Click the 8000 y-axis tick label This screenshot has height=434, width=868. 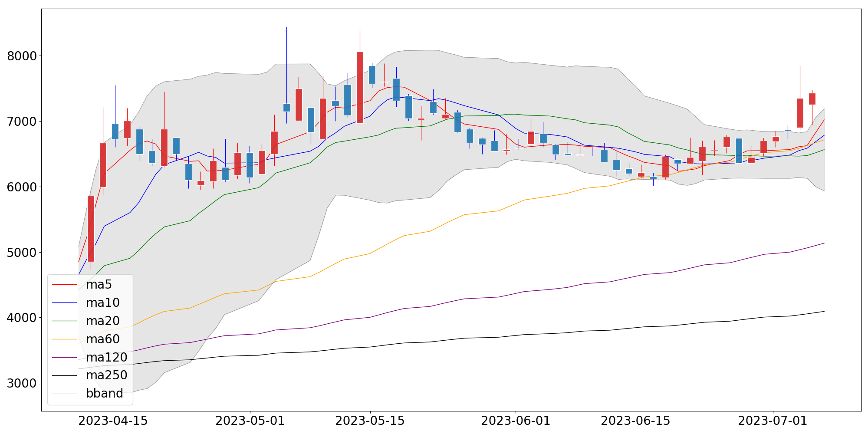pos(22,56)
